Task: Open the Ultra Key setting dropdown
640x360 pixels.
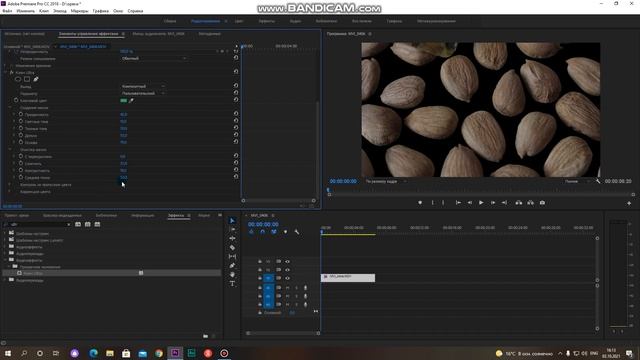Action: coord(143,93)
